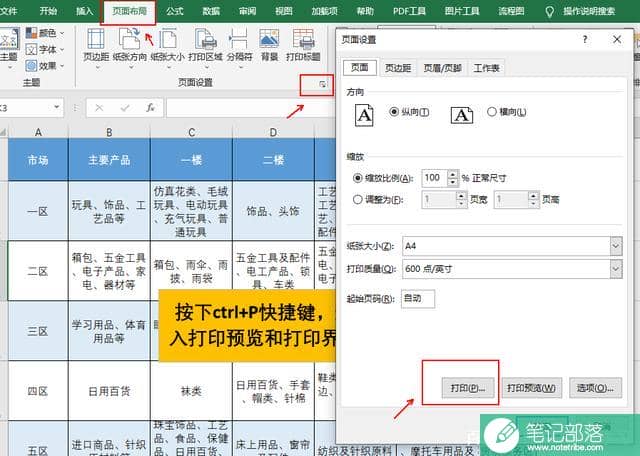The width and height of the screenshot is (640, 456).
Task: Select the 袜类 cell
Action: [x=191, y=391]
